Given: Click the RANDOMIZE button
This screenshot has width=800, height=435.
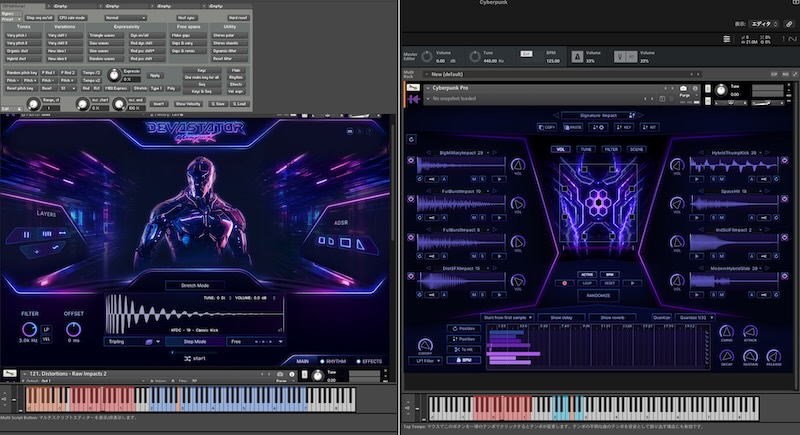Looking at the screenshot, I should click(x=598, y=295).
